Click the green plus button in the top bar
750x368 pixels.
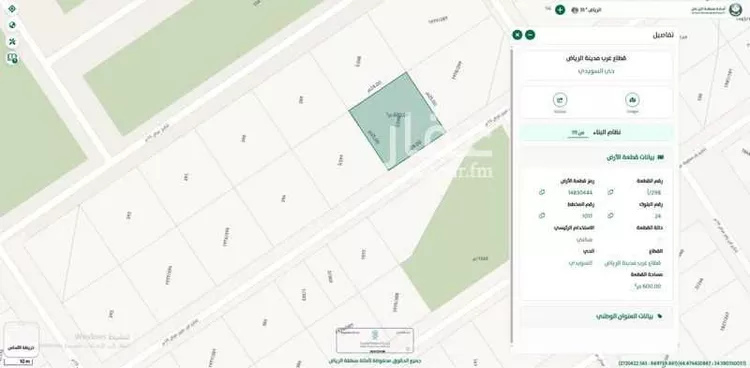[560, 10]
